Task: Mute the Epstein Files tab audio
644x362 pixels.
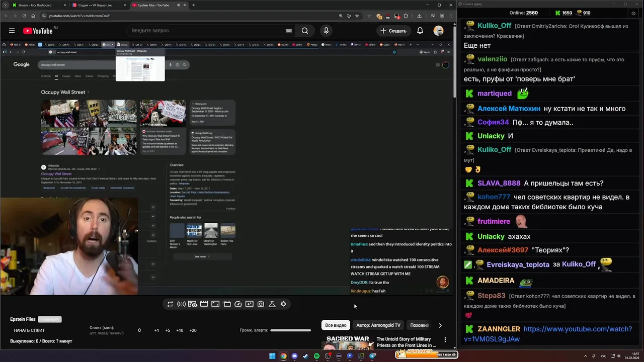Action: click(x=179, y=5)
